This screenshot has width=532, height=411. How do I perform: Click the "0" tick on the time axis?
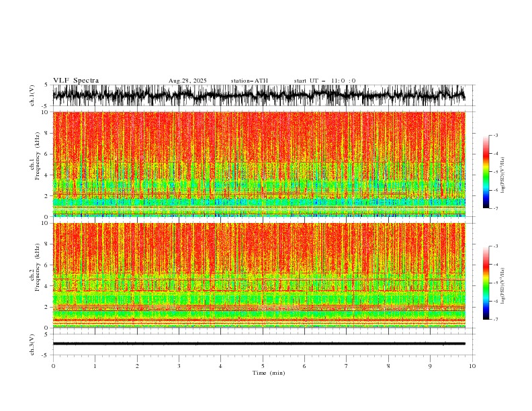(x=53, y=366)
